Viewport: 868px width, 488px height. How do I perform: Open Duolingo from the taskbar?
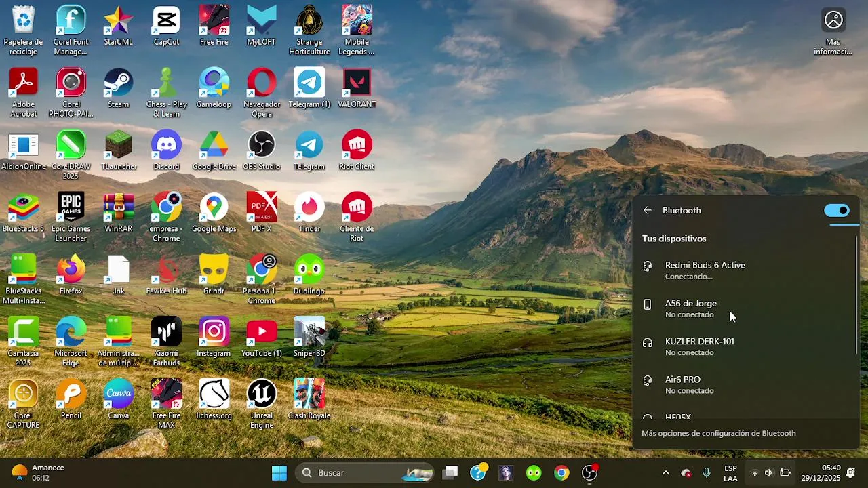tap(534, 472)
